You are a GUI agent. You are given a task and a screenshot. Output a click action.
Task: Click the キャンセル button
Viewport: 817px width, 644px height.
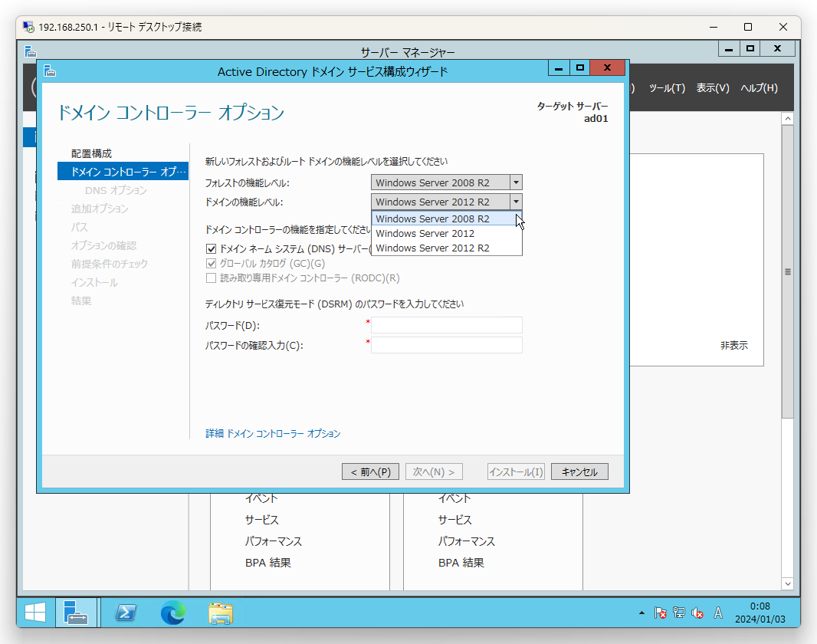pos(579,472)
